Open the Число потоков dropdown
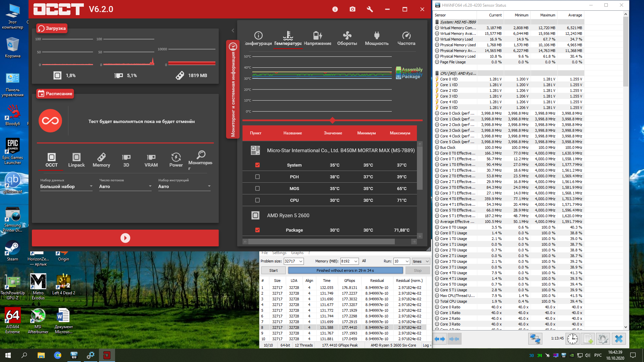Viewport: 644px width, 362px height. [x=125, y=186]
